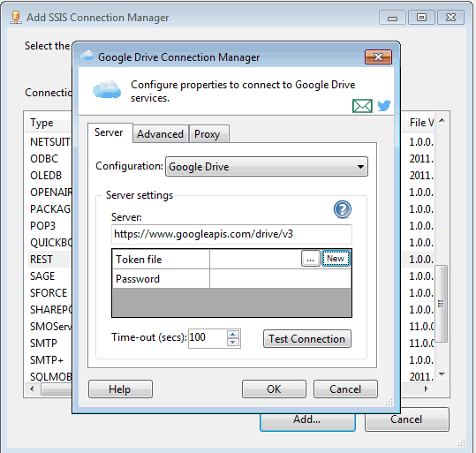The width and height of the screenshot is (476, 453).
Task: Click the green email envelope icon
Action: (362, 106)
